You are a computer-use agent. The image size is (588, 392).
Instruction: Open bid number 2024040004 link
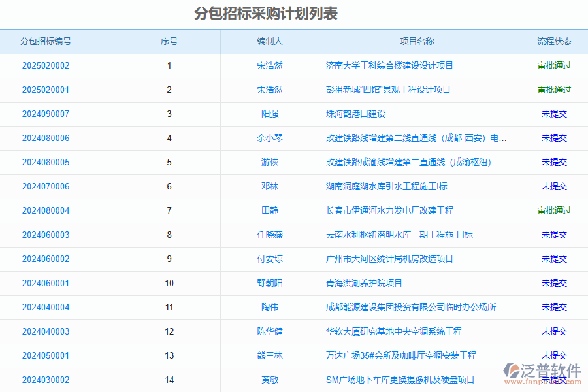click(x=46, y=307)
